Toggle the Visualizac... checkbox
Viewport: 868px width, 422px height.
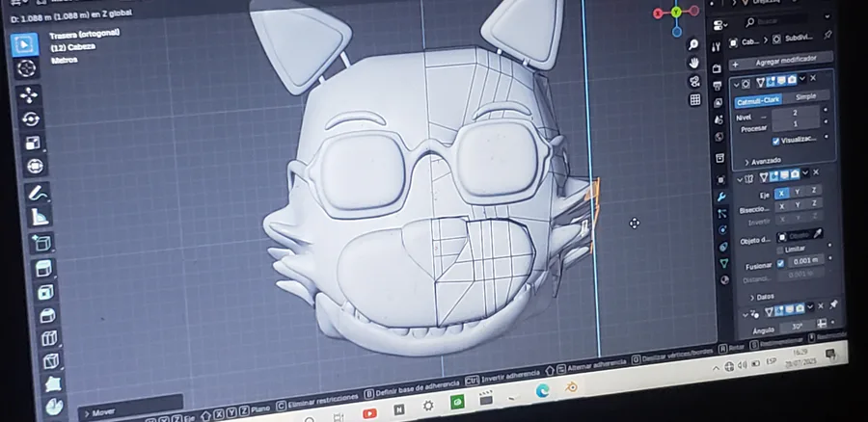click(776, 142)
